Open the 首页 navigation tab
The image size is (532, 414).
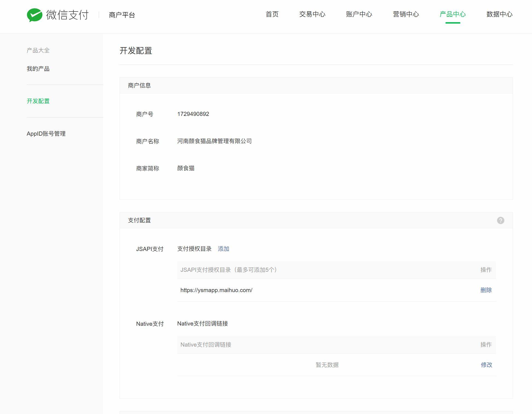(272, 14)
